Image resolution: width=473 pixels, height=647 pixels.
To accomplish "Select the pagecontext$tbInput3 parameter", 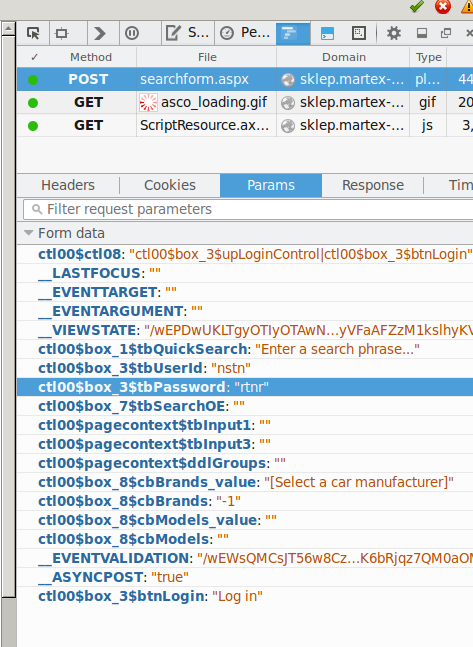I will 245,444.
